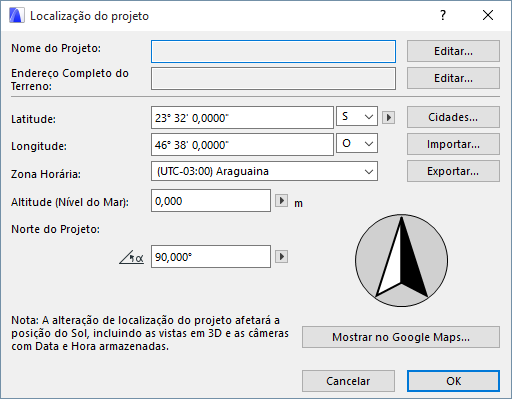Screen dimensions: 512x399
Task: Click the Exportar button
Action: [453, 171]
